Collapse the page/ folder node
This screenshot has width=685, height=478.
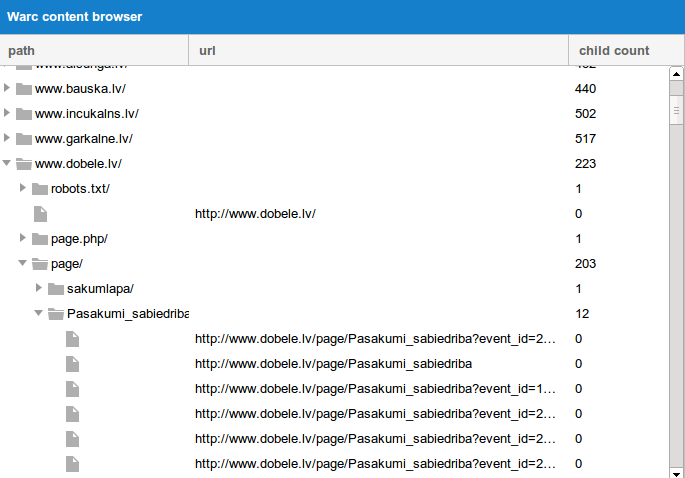point(23,263)
